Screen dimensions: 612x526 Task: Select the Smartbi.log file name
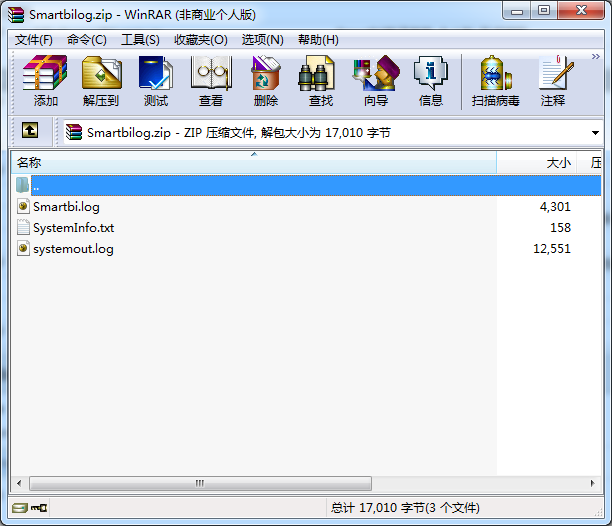pos(66,206)
